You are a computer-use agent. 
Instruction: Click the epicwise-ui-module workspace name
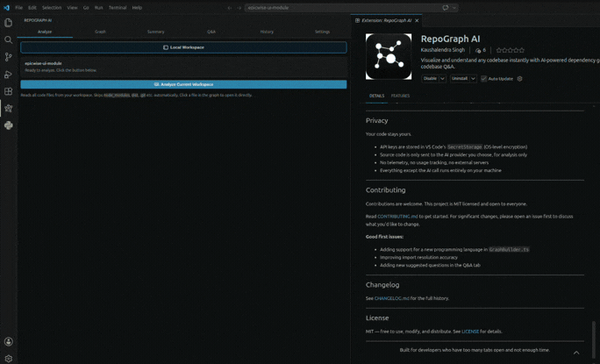pos(43,63)
